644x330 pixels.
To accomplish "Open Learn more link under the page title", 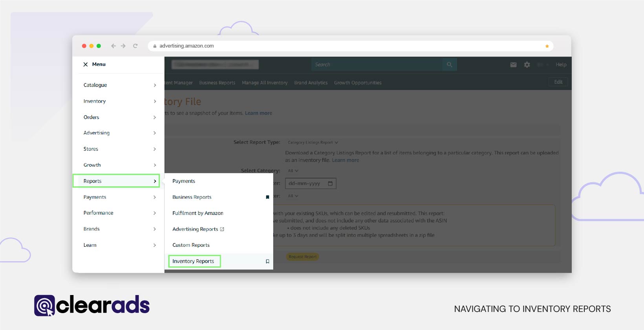I will coord(258,113).
